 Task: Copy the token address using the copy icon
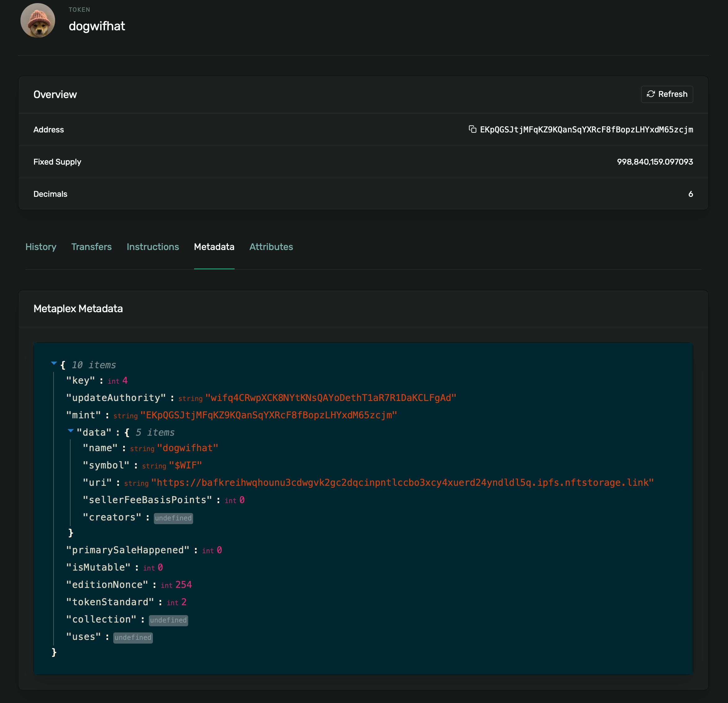pos(472,130)
